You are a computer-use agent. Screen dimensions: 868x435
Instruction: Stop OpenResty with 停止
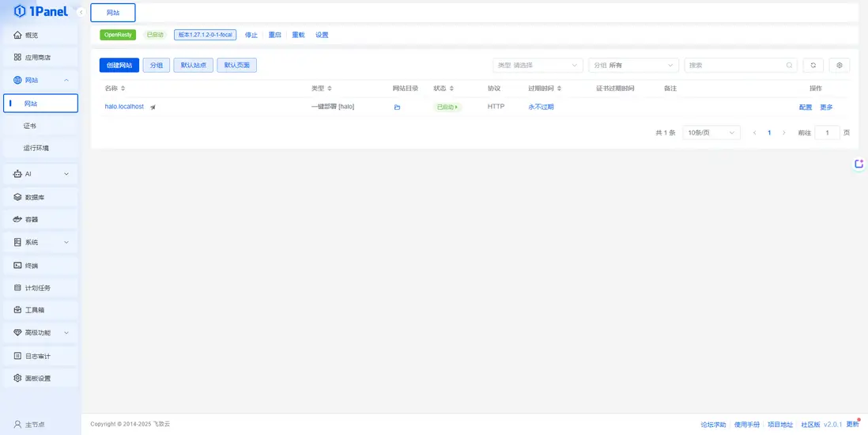[251, 35]
